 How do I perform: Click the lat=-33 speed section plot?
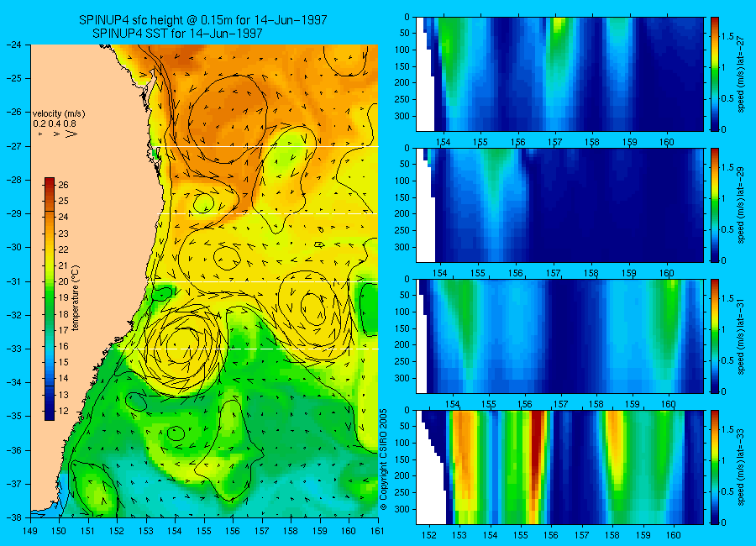[559, 467]
